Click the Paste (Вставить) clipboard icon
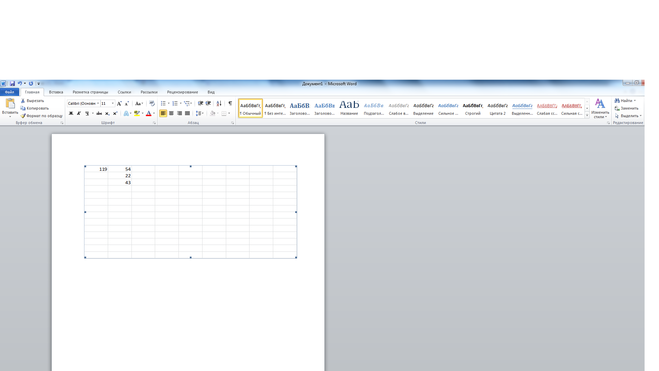Screen dimensions: 659x371 tap(10, 104)
